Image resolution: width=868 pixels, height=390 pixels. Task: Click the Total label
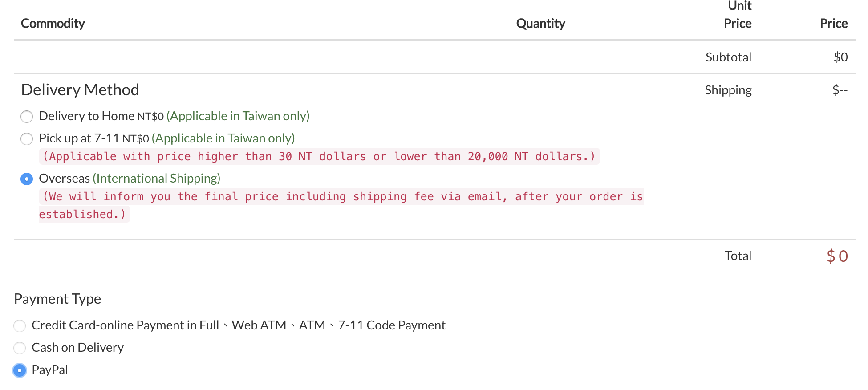click(738, 256)
